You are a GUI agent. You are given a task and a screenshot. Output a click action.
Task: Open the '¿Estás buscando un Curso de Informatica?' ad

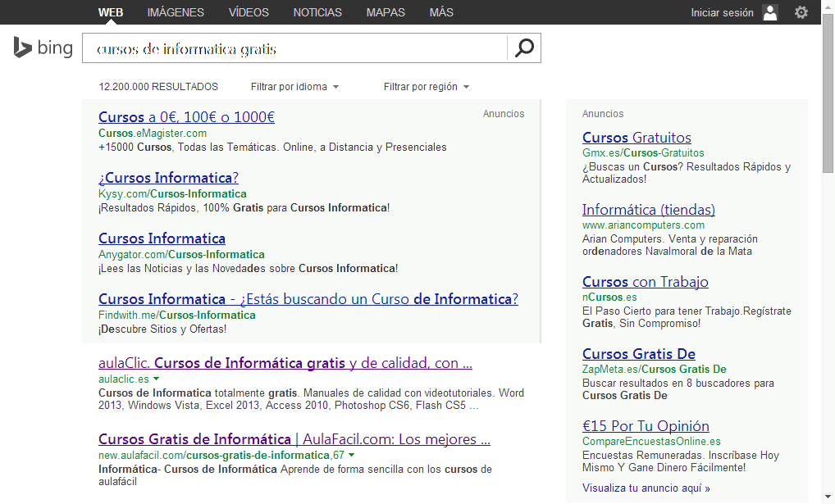(x=308, y=299)
